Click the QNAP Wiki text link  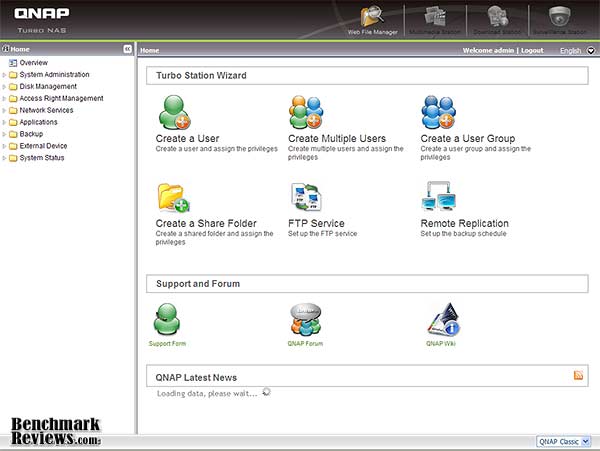440,344
